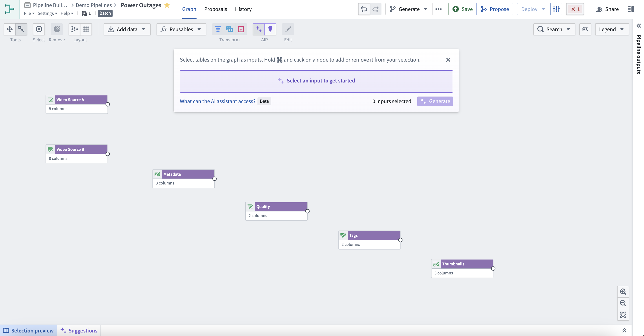Image resolution: width=644 pixels, height=336 pixels.
Task: Click the join tables transform icon
Action: pyautogui.click(x=229, y=29)
